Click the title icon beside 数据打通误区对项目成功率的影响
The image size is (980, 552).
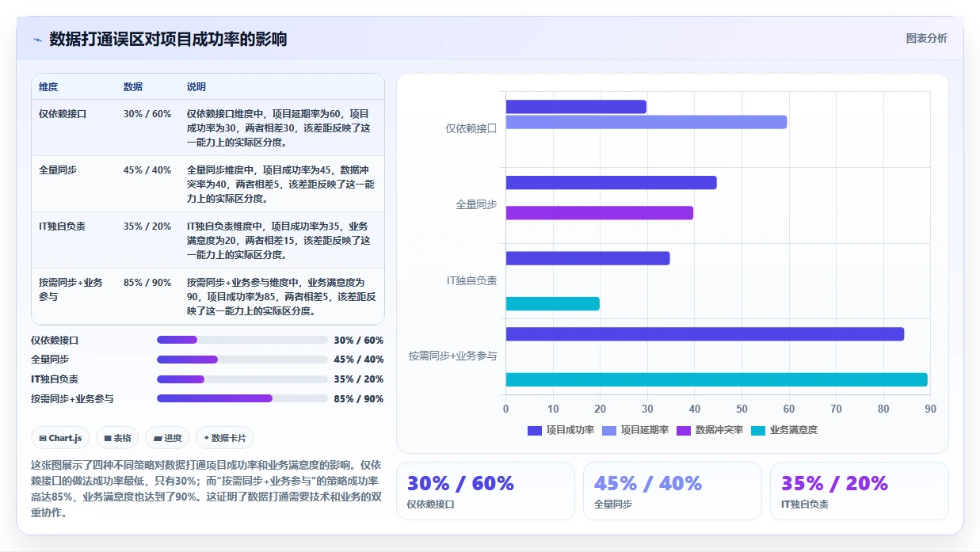pyautogui.click(x=38, y=40)
